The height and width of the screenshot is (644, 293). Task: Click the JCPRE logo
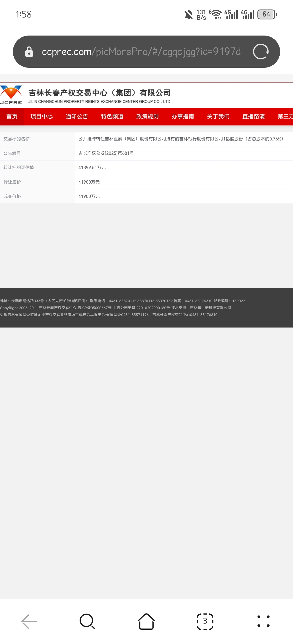click(11, 95)
